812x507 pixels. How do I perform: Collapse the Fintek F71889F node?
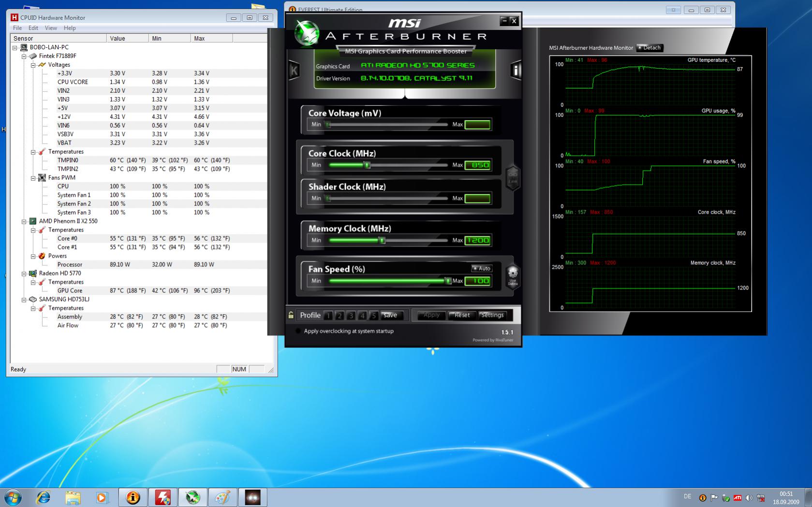point(24,56)
